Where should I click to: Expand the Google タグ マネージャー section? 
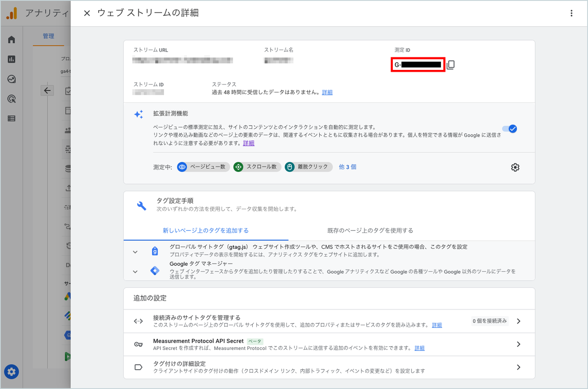(135, 271)
